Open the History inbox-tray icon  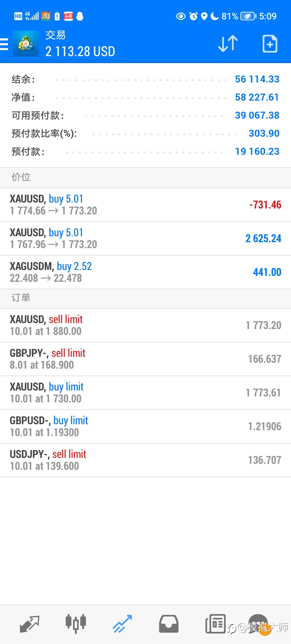click(169, 624)
